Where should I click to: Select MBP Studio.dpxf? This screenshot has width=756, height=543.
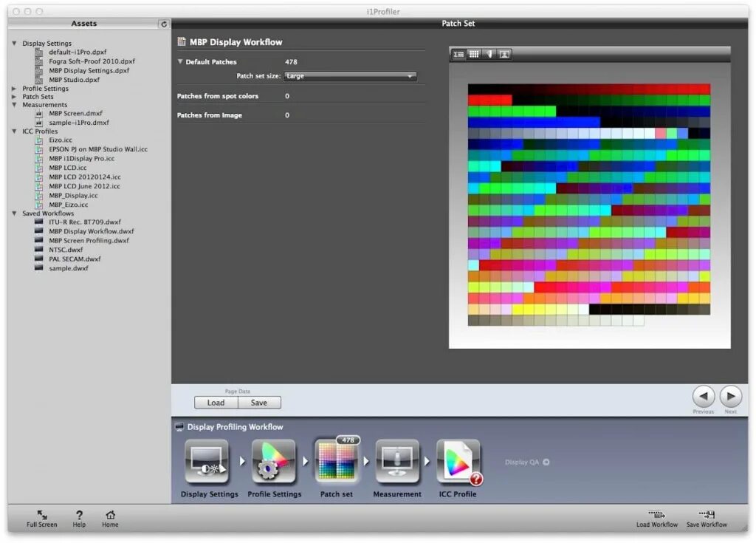click(x=74, y=80)
